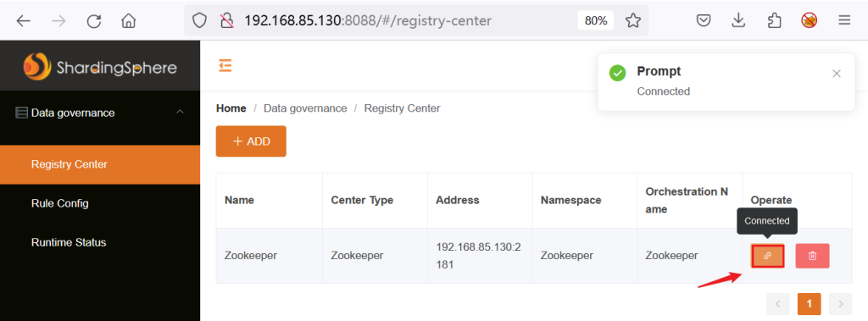Screen dimensions: 868x321
Task: Reload the page in the browser
Action: click(94, 21)
